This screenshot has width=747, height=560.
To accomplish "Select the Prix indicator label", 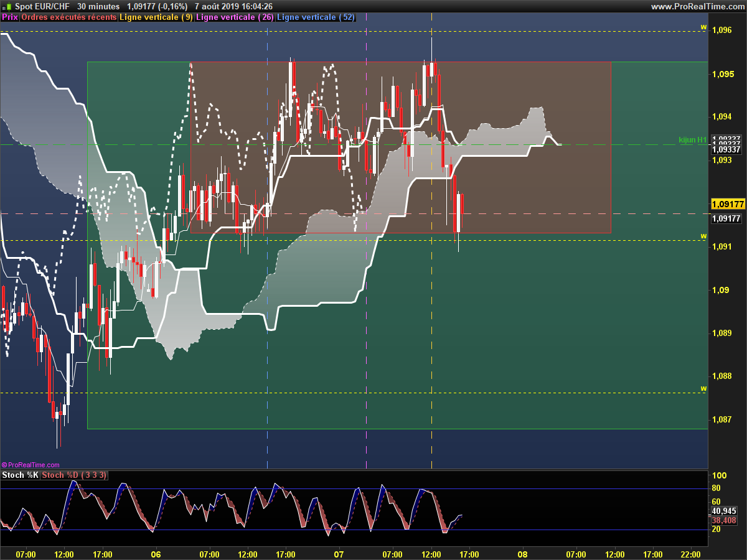I will tap(9, 17).
